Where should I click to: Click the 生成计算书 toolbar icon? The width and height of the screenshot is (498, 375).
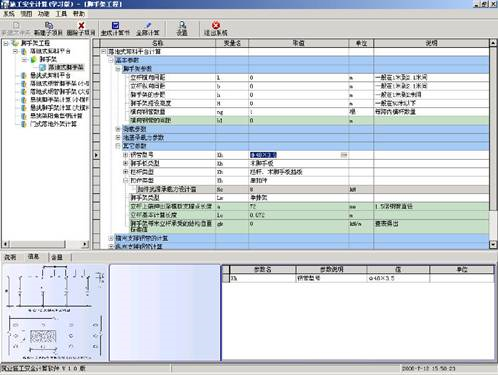[115, 25]
